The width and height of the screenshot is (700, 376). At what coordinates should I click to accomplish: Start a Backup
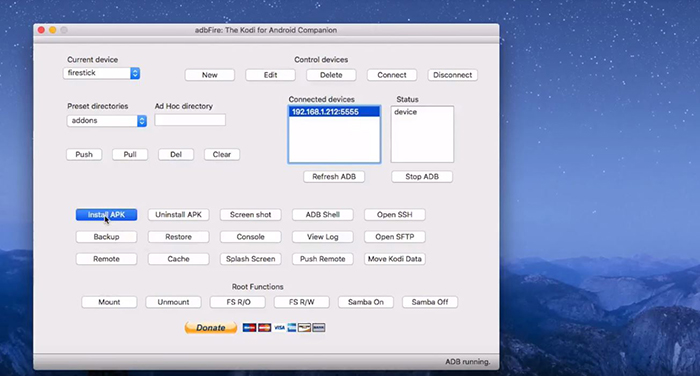(x=106, y=237)
